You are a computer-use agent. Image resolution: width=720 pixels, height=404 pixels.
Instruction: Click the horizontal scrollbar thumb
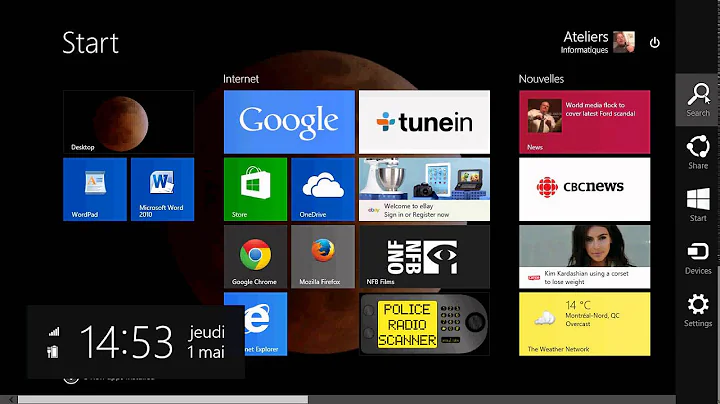(163, 400)
